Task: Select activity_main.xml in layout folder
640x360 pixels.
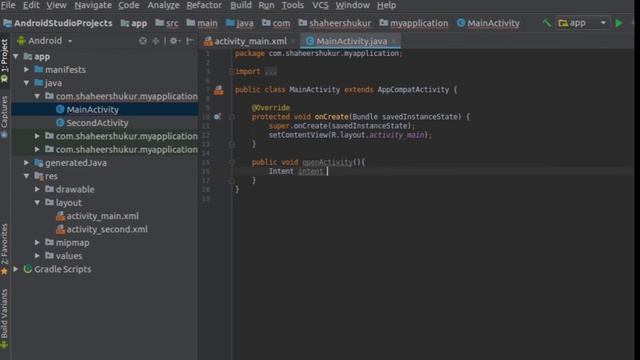Action: (x=104, y=216)
